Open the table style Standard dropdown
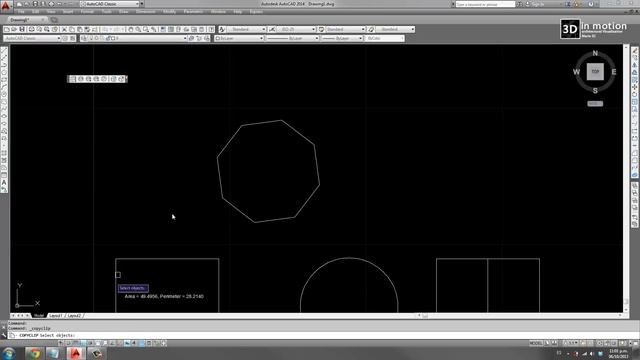 345,29
